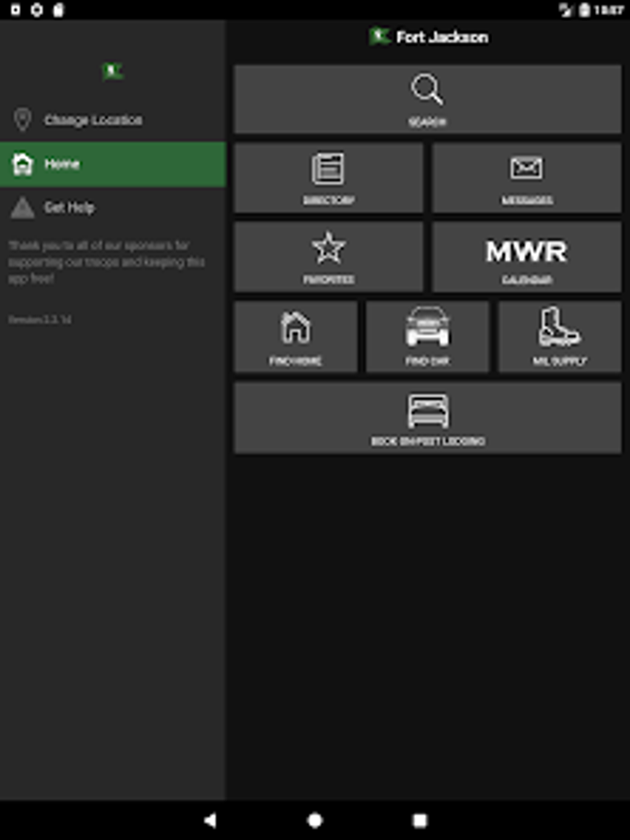Viewport: 630px width, 840px height.
Task: Open the MWR Calendar tile
Action: click(x=526, y=257)
